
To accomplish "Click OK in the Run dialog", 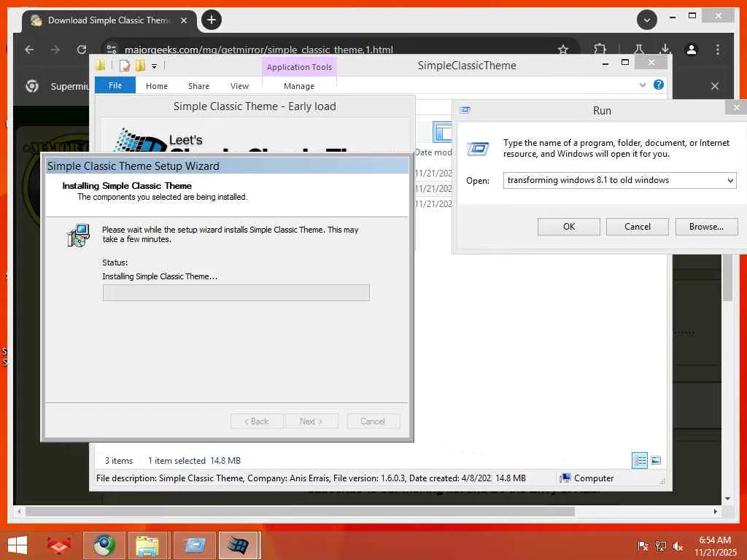I will [x=569, y=227].
